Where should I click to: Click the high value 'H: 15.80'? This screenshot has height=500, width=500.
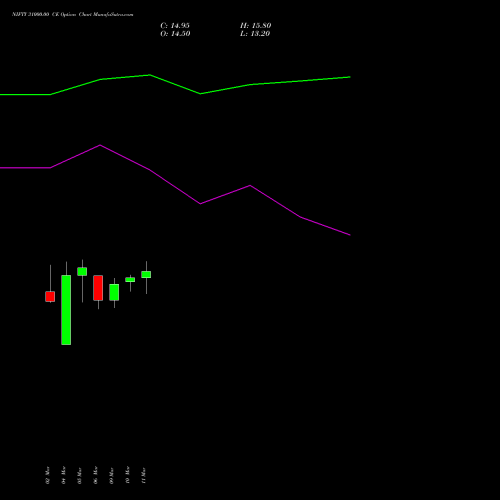(256, 26)
